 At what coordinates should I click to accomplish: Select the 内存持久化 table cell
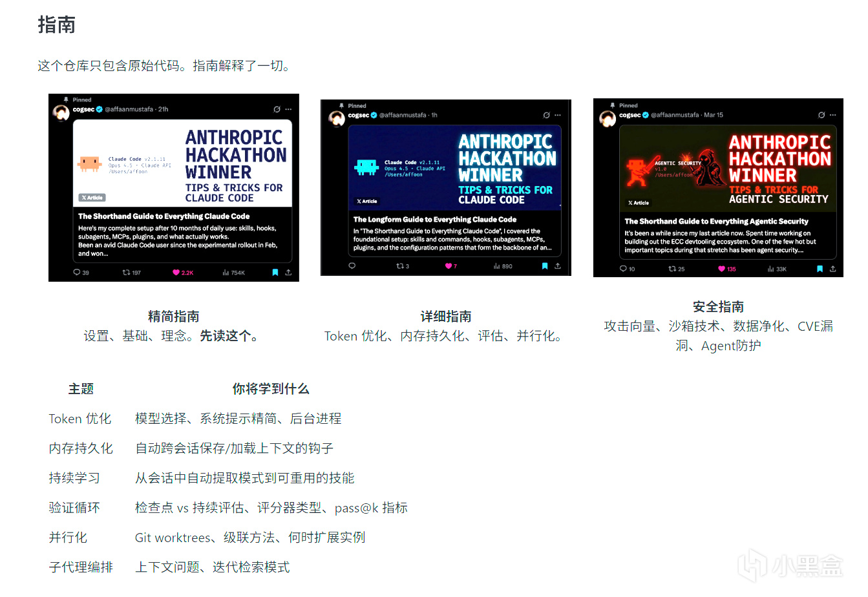(x=81, y=448)
